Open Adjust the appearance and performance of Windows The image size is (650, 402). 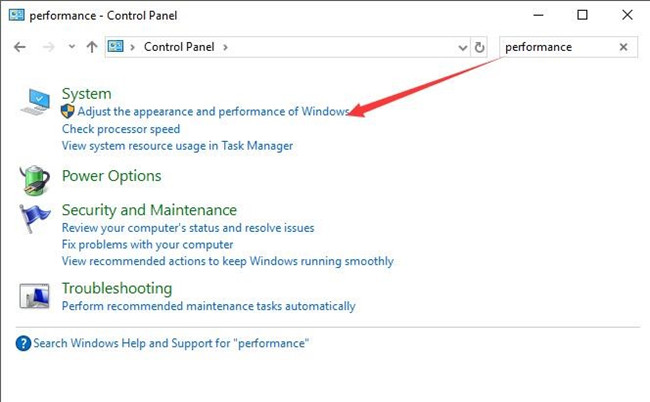[213, 111]
